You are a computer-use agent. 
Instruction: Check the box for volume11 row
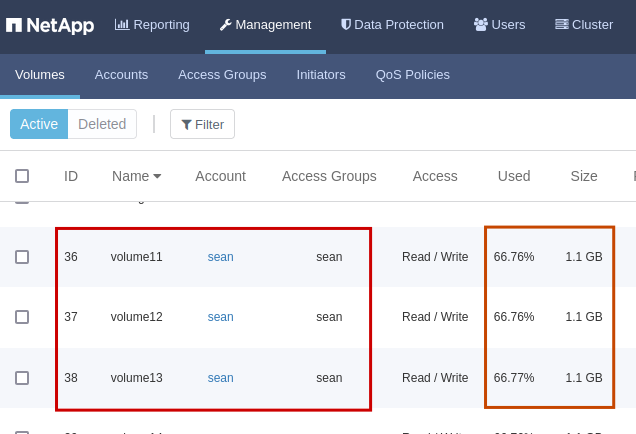(x=22, y=257)
